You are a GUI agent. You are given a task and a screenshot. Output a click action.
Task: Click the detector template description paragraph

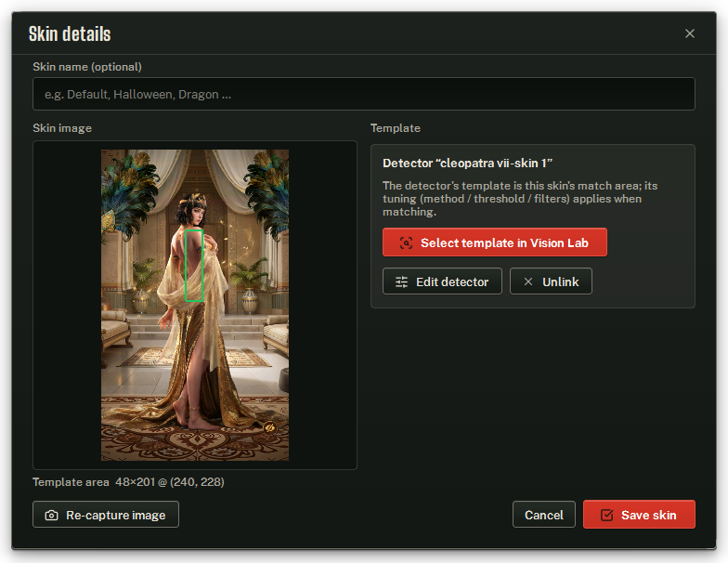coord(520,199)
